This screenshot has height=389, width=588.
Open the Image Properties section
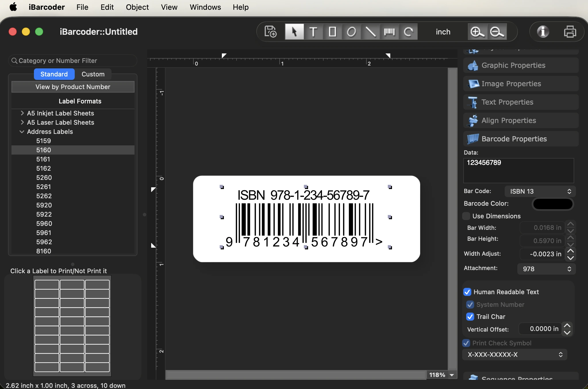(521, 84)
